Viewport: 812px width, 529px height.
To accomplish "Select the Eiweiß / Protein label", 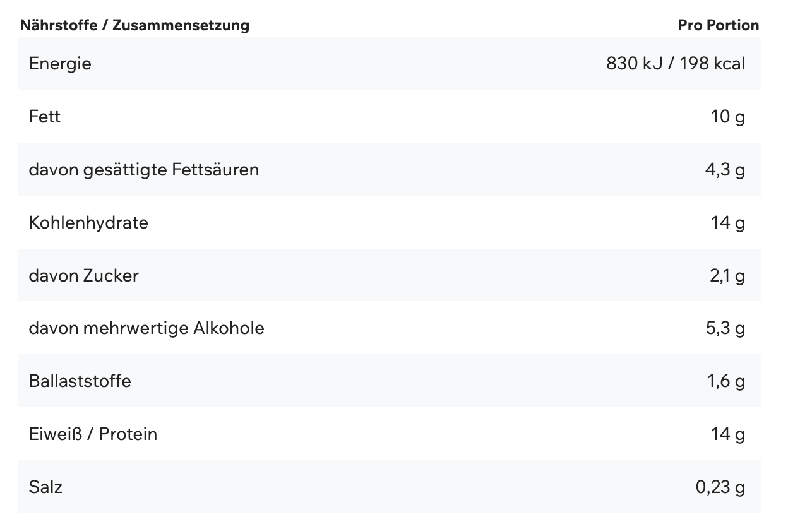I will 93,434.
